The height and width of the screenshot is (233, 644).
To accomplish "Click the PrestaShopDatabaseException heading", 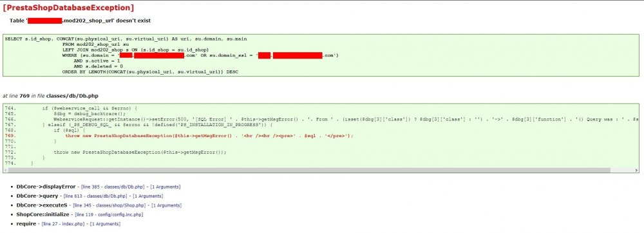I will coord(68,7).
